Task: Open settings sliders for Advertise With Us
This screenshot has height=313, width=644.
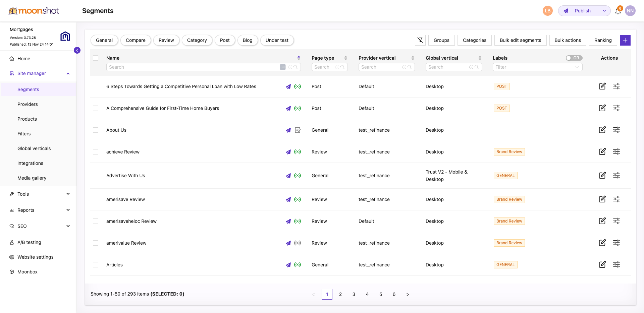Action: [x=616, y=175]
